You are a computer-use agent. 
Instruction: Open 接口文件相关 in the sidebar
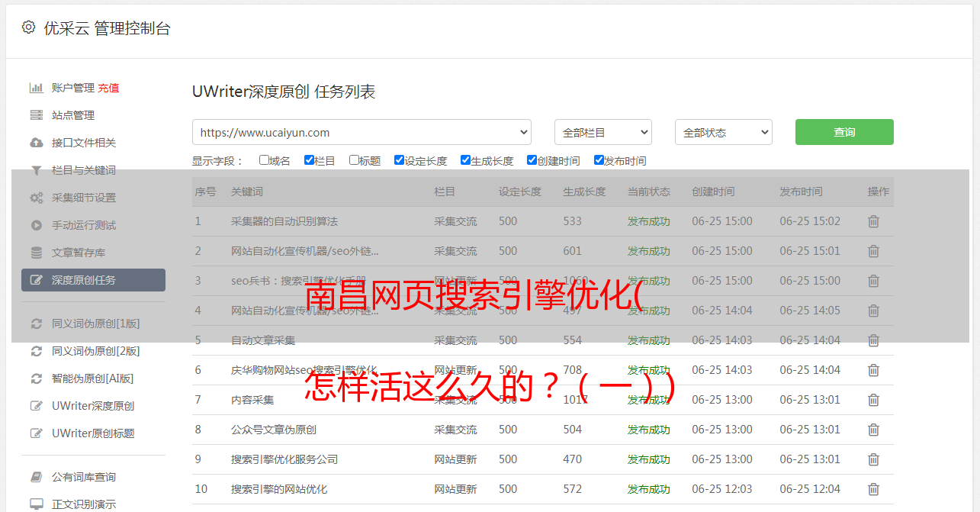pos(84,143)
